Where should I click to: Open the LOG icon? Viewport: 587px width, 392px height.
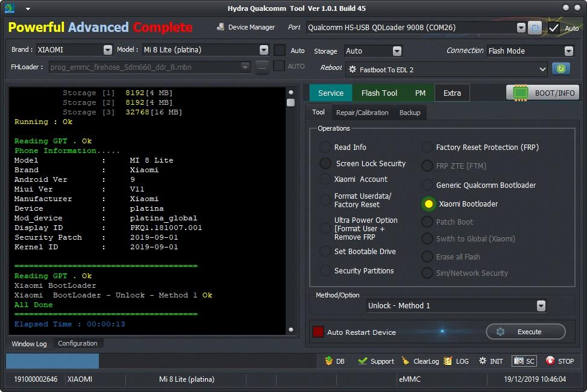(x=447, y=361)
